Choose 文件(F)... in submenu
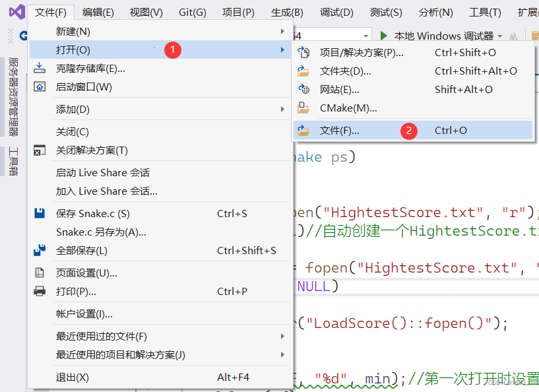The image size is (539, 392). tap(413, 130)
